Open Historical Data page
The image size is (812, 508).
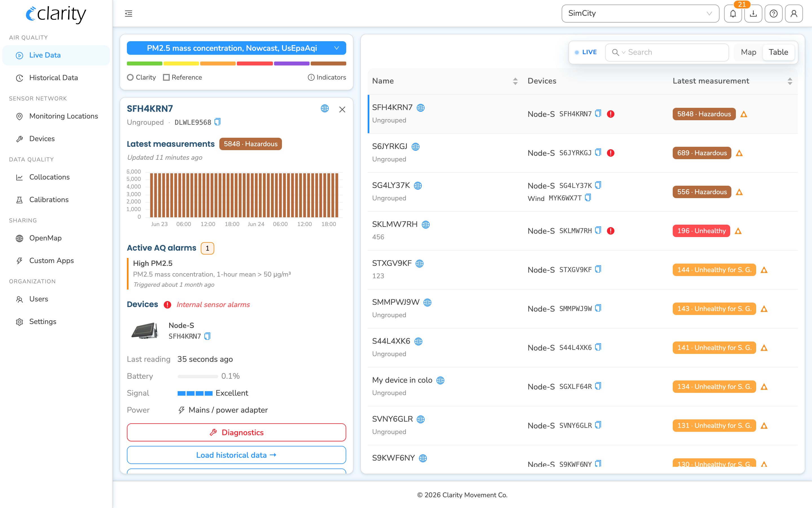point(56,78)
